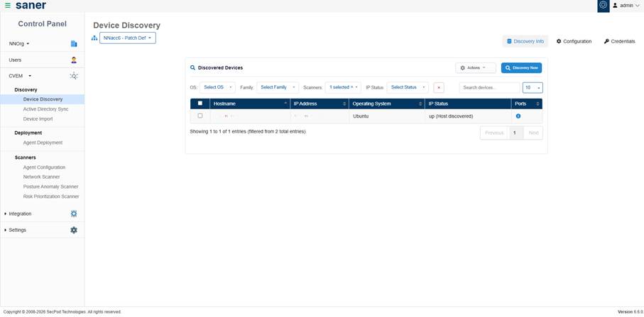Expand the NNacc6 - Patch Def account dropdown
Viewport: 644px width, 317px height.
click(x=127, y=38)
